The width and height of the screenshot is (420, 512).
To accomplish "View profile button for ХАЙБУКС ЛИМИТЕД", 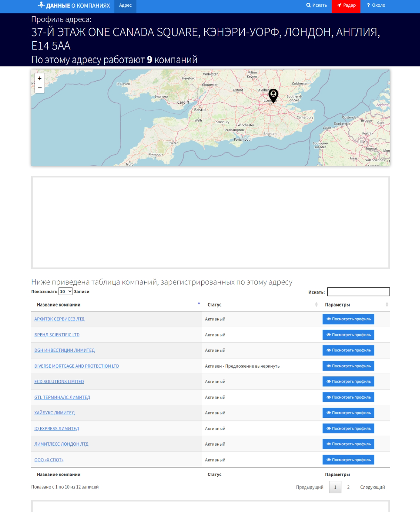I will pos(348,413).
